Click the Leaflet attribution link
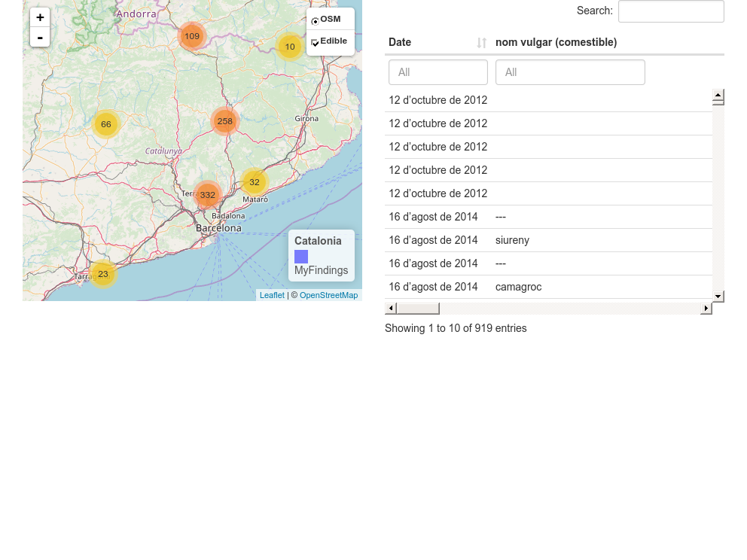This screenshot has width=747, height=560. (272, 295)
